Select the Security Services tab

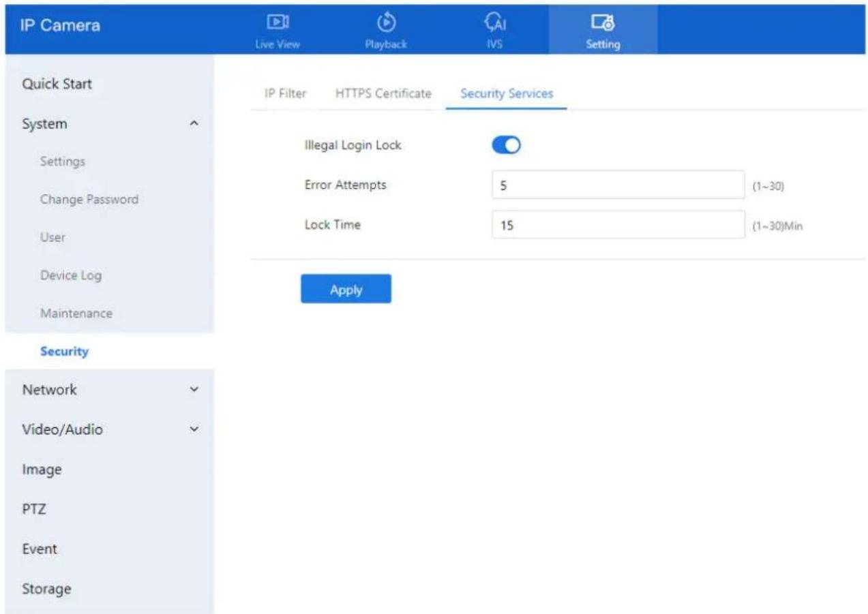(507, 94)
